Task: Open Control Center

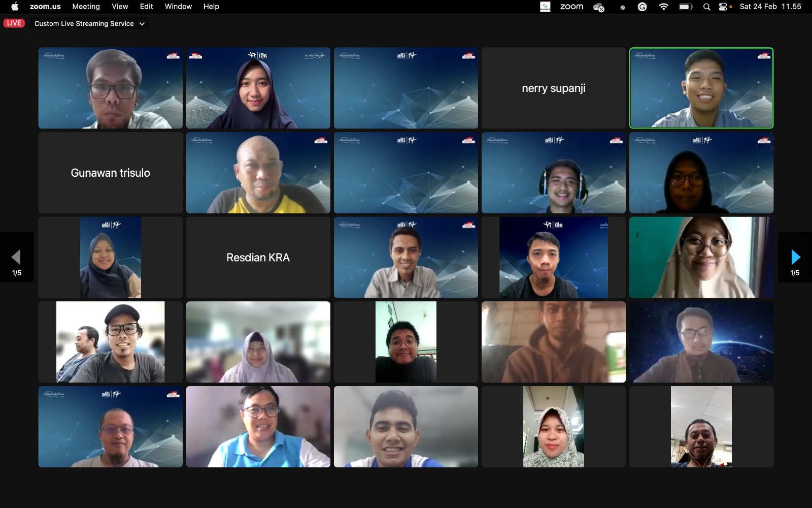Action: (x=723, y=7)
